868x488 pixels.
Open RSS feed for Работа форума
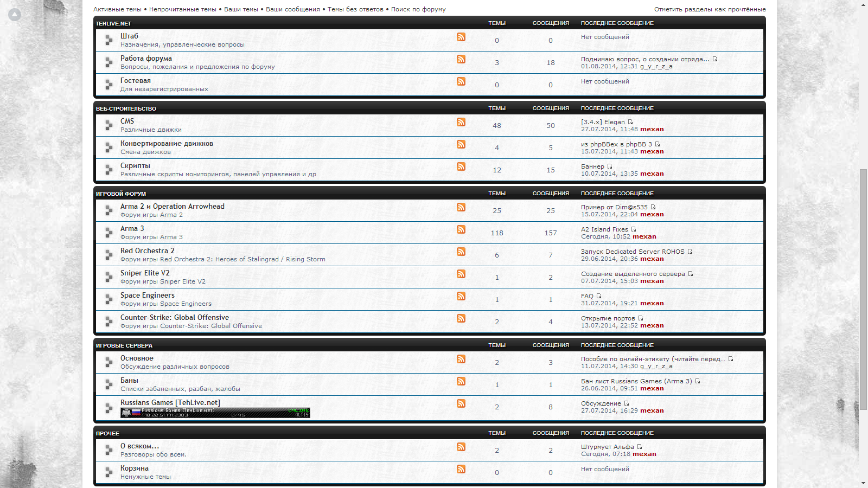[x=461, y=59]
